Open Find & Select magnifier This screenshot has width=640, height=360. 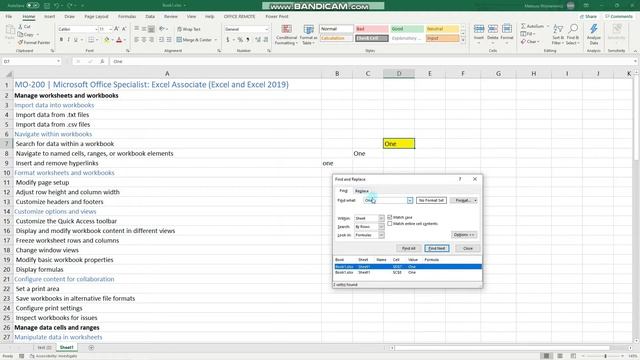click(x=573, y=34)
